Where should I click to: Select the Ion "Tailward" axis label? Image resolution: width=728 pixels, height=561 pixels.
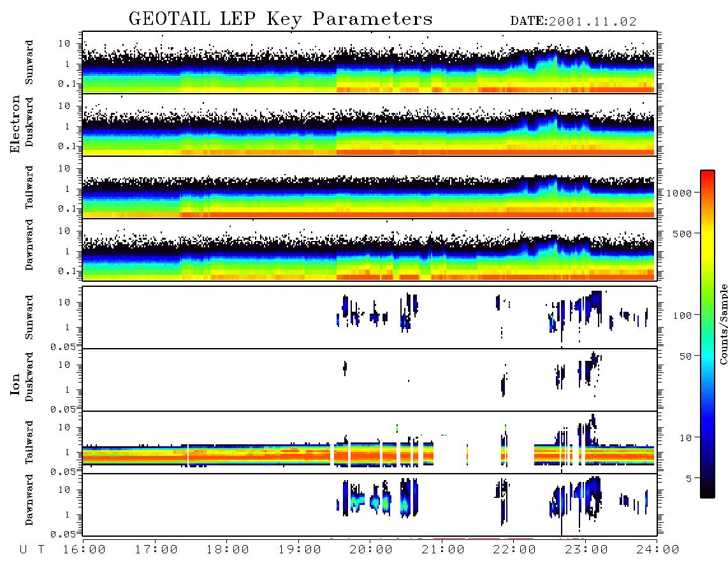click(x=29, y=442)
